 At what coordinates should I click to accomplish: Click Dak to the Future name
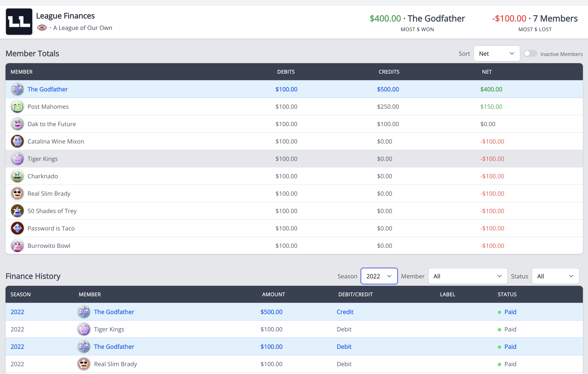52,124
